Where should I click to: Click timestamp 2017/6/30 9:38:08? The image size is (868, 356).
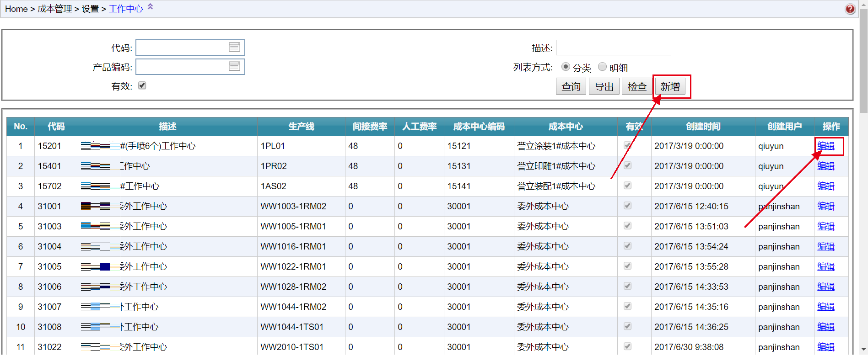tap(689, 347)
